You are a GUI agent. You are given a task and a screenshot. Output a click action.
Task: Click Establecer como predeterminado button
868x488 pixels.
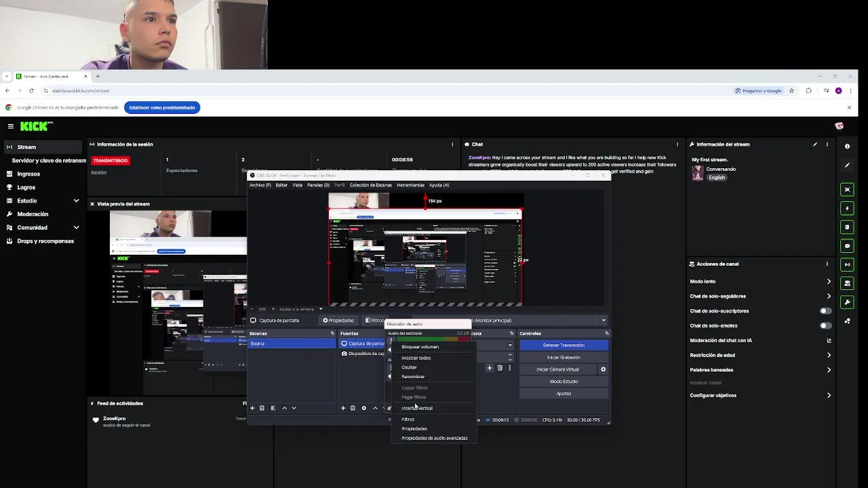tap(162, 107)
